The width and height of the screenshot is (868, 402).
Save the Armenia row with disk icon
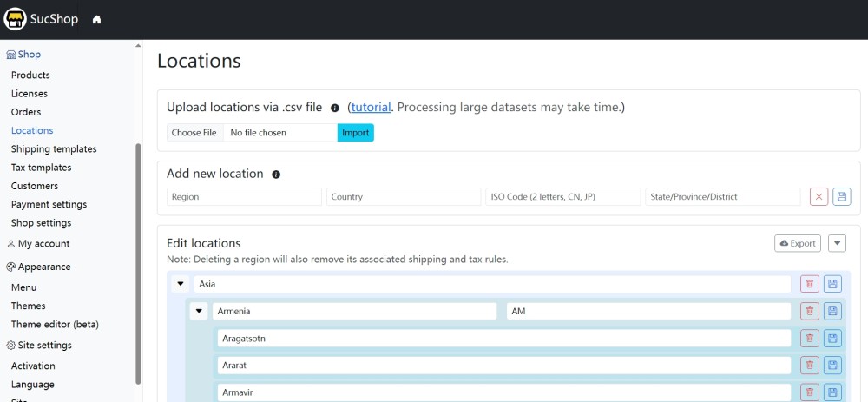pyautogui.click(x=832, y=311)
